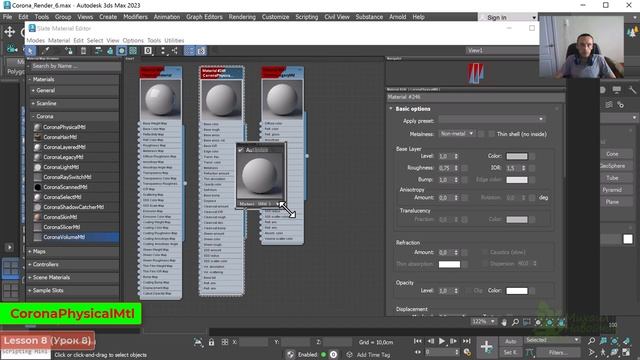Click the main toolbar Select and Move icon
640x360 pixels.
tap(9, 32)
